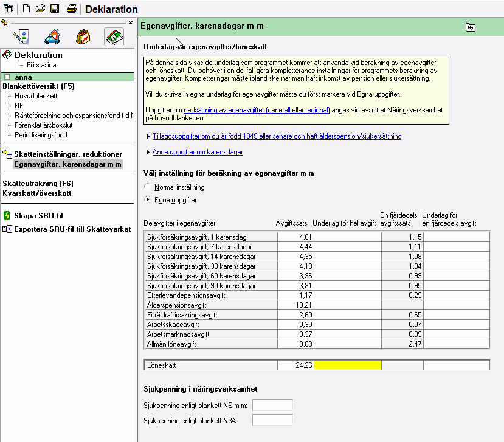Select 'Normal inställning' radio button

tap(147, 187)
